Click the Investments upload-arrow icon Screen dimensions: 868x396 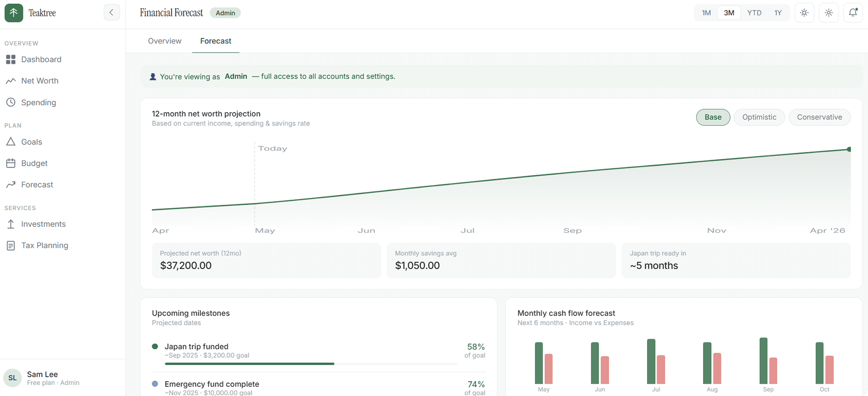(x=11, y=224)
